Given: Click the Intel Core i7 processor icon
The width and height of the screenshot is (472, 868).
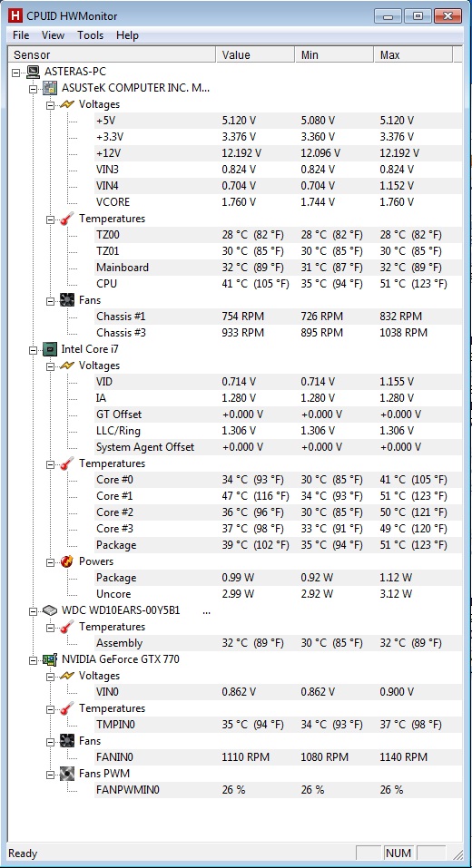Looking at the screenshot, I should pos(51,349).
